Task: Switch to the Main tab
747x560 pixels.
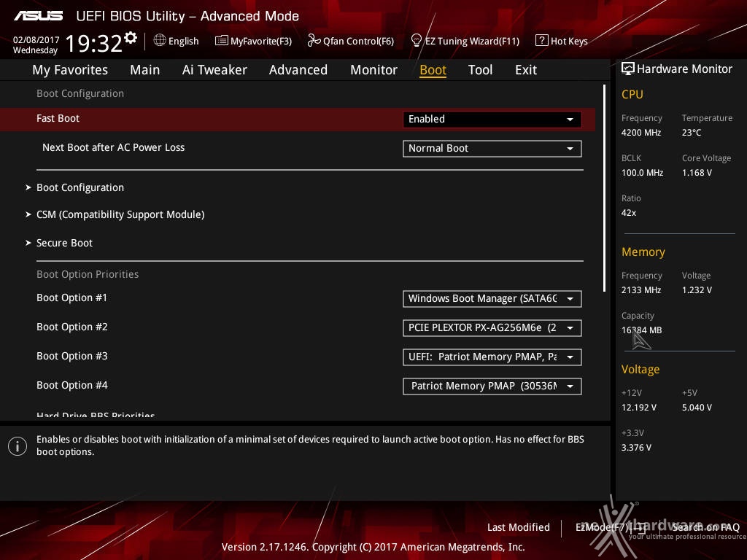Action: click(x=145, y=70)
